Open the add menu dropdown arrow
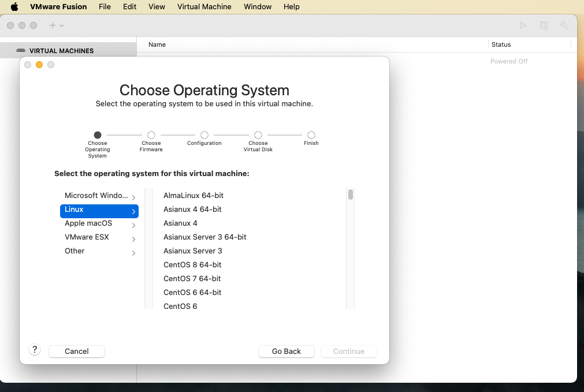The width and height of the screenshot is (584, 392). point(61,25)
